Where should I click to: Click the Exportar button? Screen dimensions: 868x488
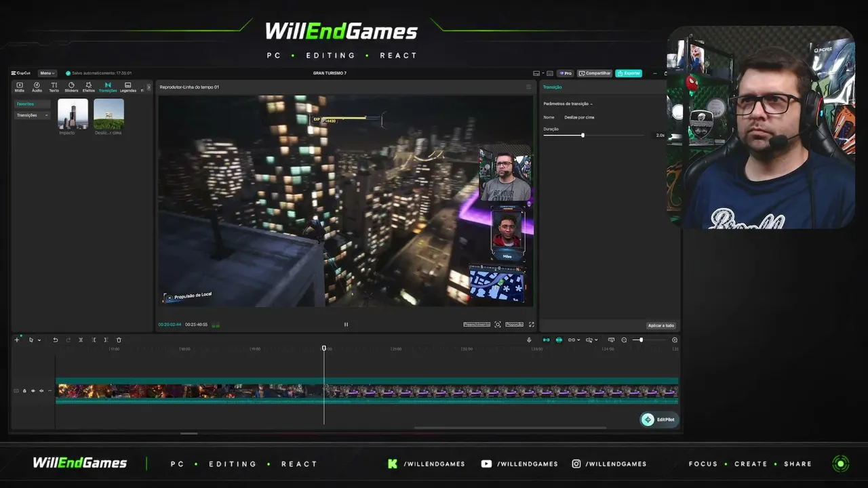(x=629, y=73)
